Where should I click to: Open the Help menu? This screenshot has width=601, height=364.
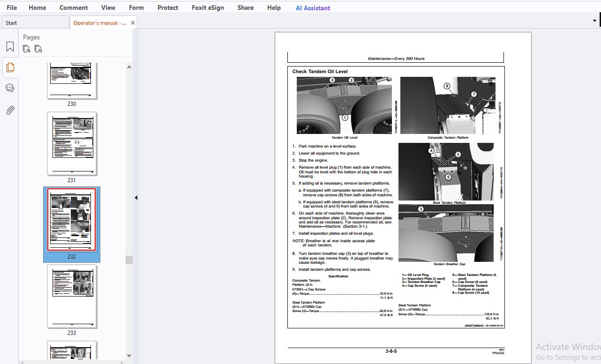pyautogui.click(x=274, y=7)
